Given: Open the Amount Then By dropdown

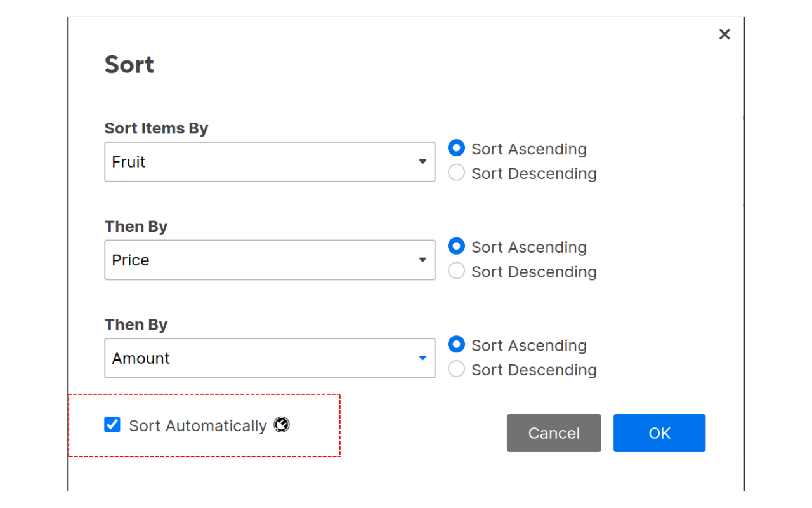Looking at the screenshot, I should [x=270, y=358].
